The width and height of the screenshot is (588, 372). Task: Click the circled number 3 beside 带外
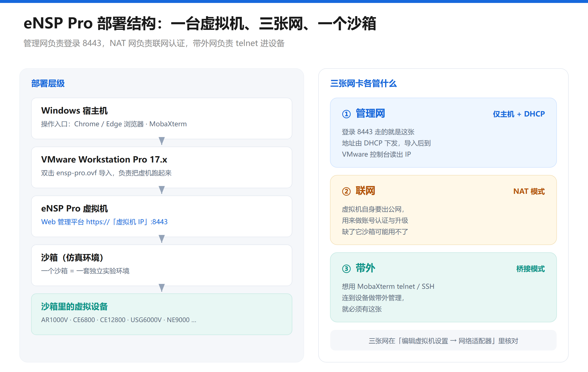coord(346,268)
